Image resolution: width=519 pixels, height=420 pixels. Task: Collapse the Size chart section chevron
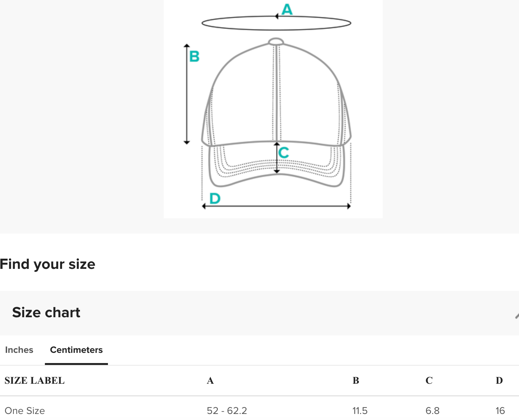pos(516,315)
